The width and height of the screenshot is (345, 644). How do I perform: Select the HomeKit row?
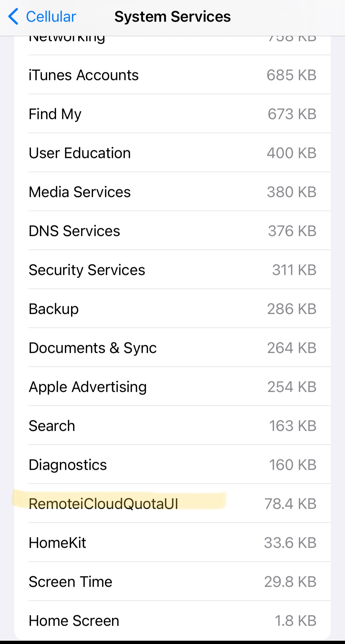(x=172, y=543)
